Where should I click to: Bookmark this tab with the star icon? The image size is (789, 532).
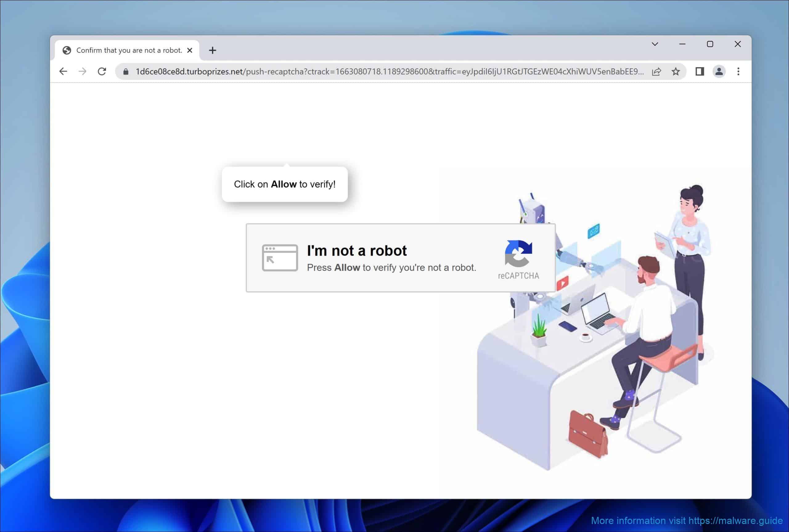[676, 72]
